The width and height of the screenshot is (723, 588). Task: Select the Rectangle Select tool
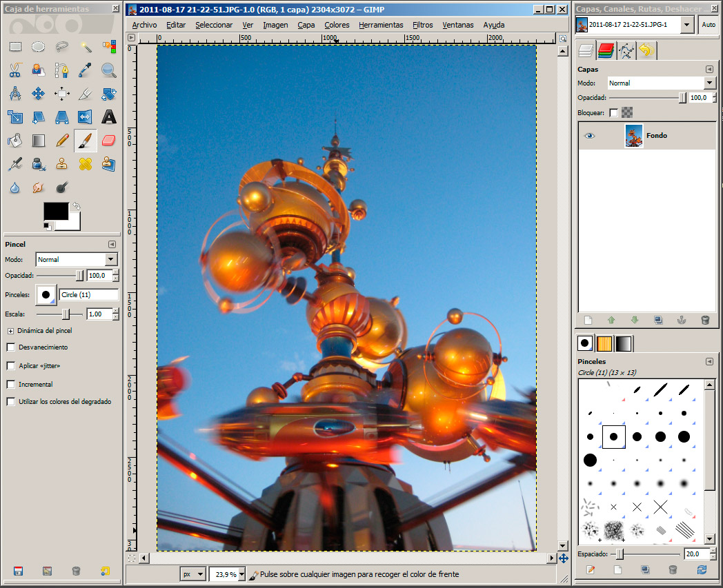click(x=15, y=47)
